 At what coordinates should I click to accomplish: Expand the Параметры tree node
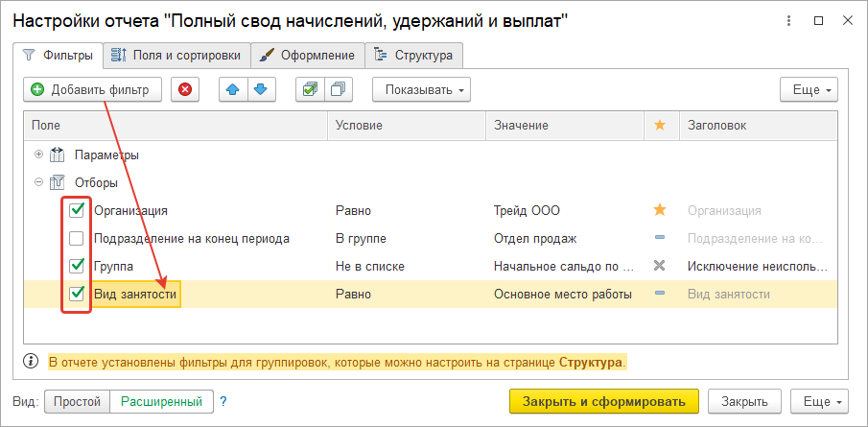tap(38, 154)
